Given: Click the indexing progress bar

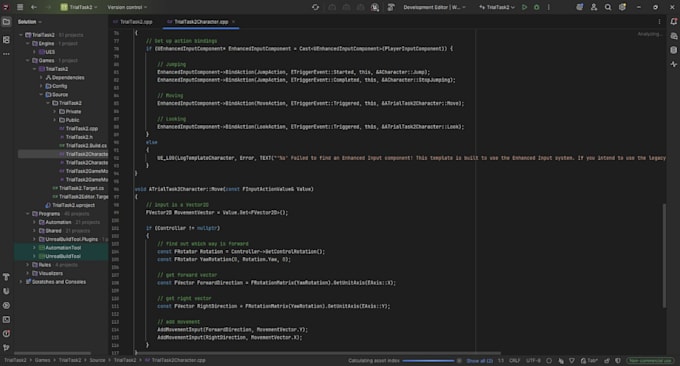Looking at the screenshot, I should pyautogui.click(x=428, y=361).
